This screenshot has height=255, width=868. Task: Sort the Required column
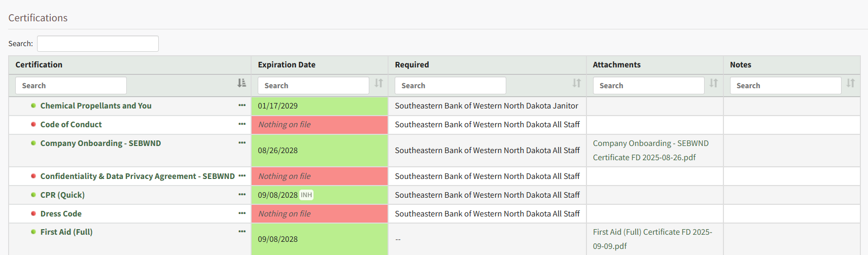(576, 83)
